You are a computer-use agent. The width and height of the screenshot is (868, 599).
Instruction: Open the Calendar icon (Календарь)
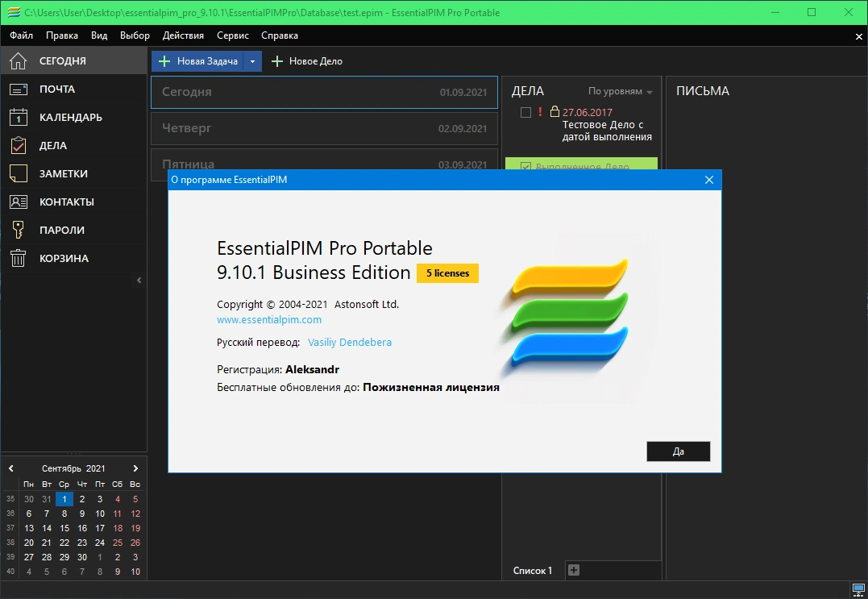tap(18, 118)
